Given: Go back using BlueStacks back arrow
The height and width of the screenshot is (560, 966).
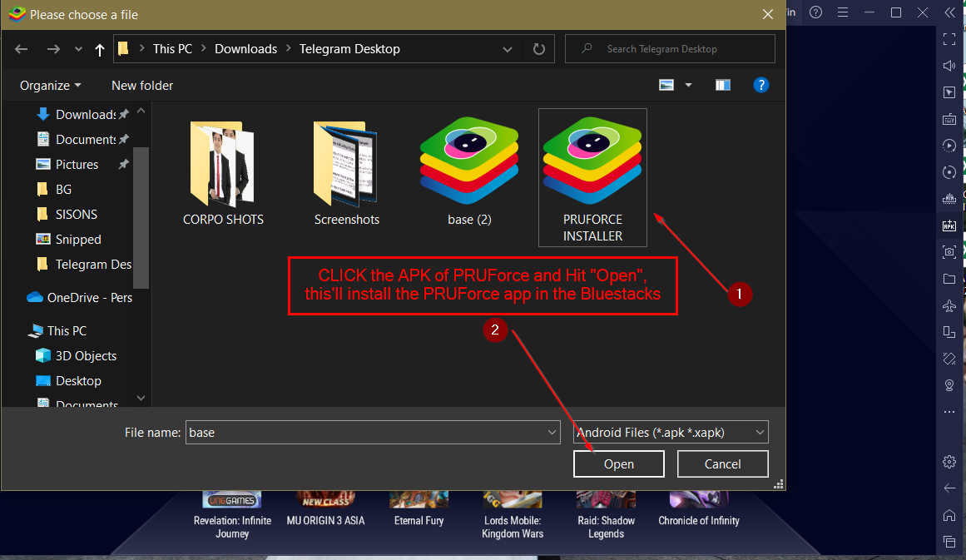Looking at the screenshot, I should click(949, 488).
